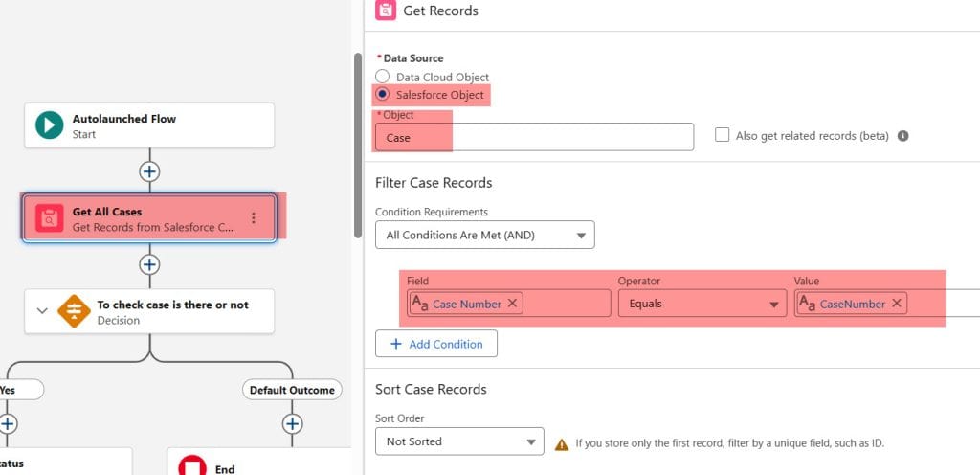The width and height of the screenshot is (980, 475).
Task: Click the Decision diamond icon
Action: pyautogui.click(x=74, y=310)
